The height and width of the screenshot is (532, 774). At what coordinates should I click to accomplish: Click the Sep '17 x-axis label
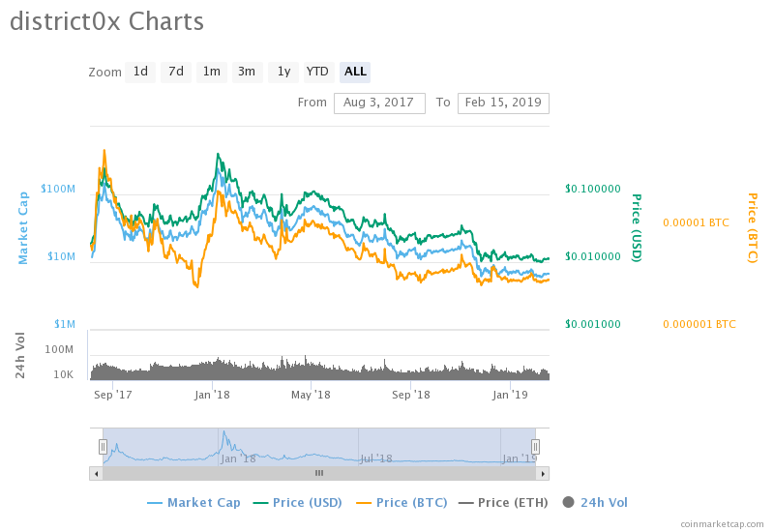[x=112, y=396]
